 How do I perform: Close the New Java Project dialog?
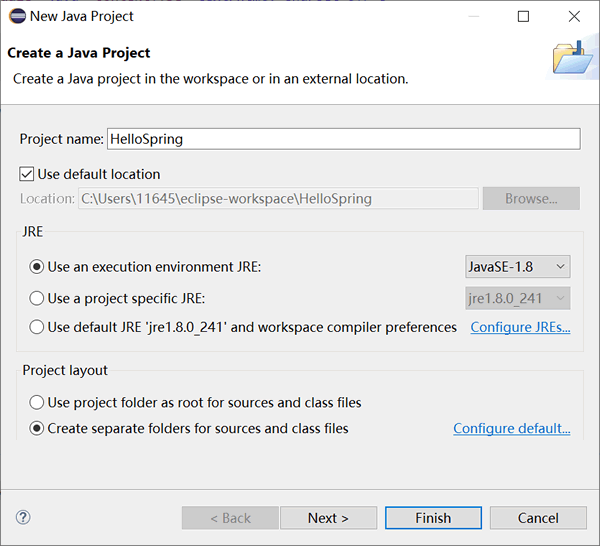(574, 16)
